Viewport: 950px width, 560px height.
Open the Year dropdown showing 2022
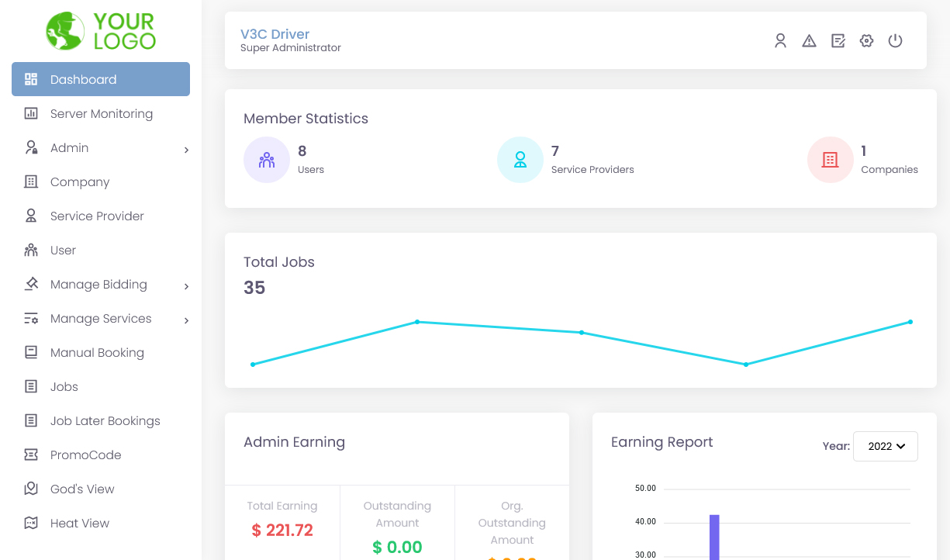point(885,446)
